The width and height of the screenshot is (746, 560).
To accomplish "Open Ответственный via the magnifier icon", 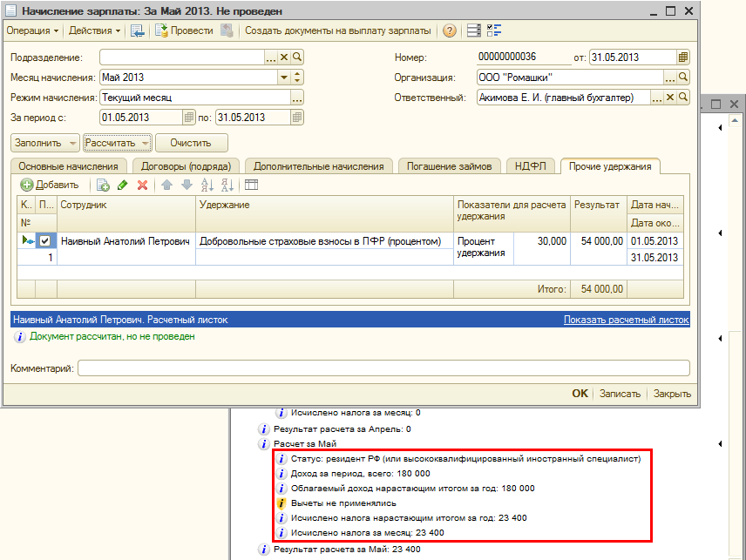I will click(x=683, y=98).
